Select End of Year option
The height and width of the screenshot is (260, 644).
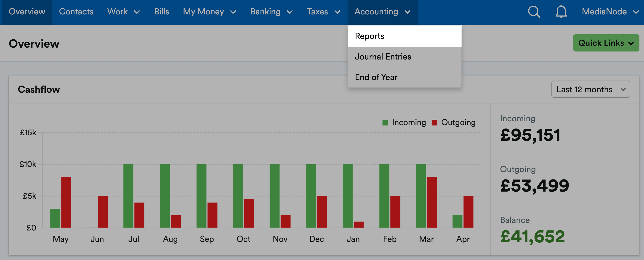(376, 77)
